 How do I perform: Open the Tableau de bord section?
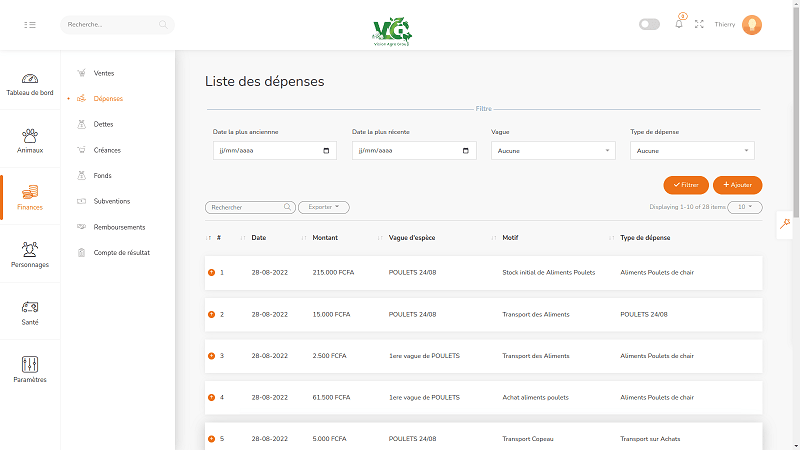(30, 84)
